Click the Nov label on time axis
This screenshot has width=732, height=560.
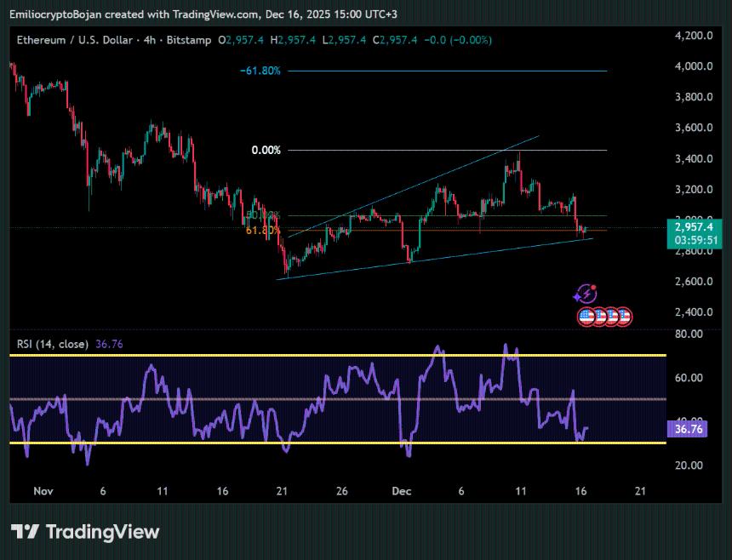pyautogui.click(x=43, y=491)
